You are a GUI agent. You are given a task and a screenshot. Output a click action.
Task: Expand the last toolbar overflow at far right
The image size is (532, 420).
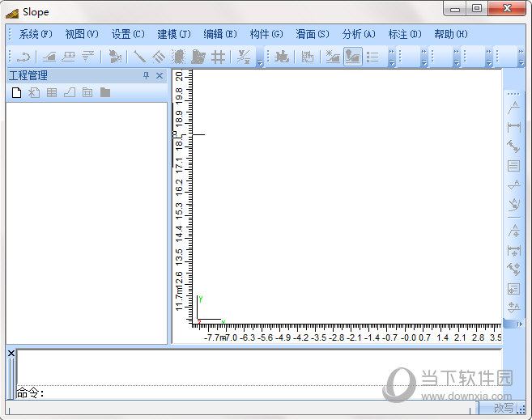(521, 57)
